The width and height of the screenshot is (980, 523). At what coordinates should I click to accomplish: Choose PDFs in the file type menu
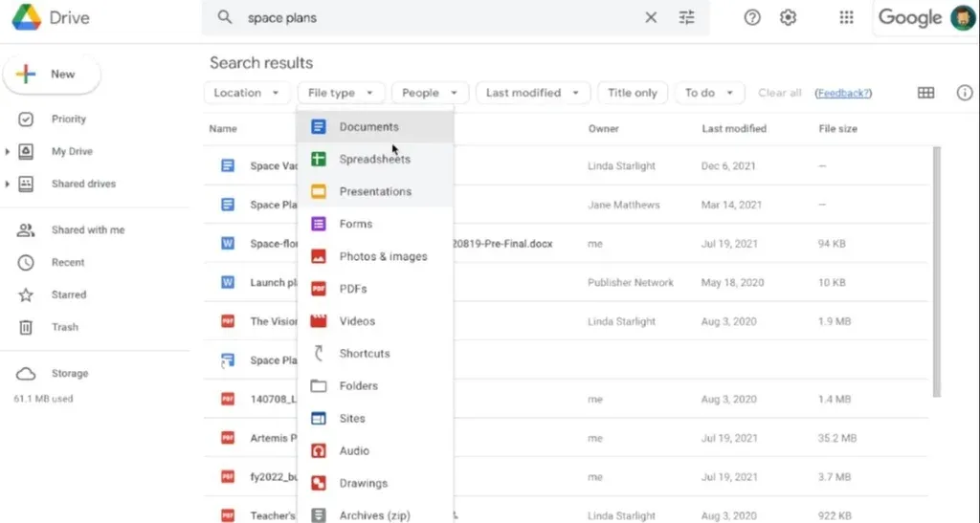(x=352, y=289)
